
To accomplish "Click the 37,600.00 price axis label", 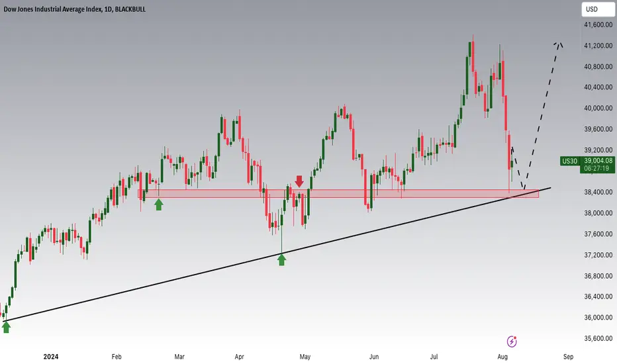I will [x=598, y=234].
